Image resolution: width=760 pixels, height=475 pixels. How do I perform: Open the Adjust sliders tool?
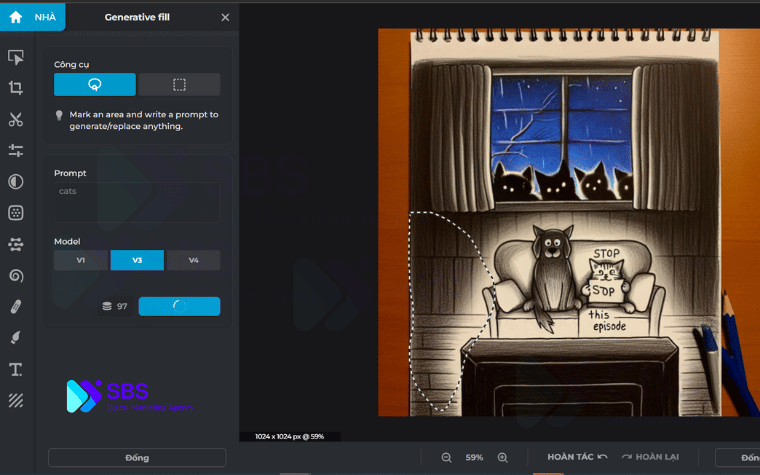tap(16, 150)
